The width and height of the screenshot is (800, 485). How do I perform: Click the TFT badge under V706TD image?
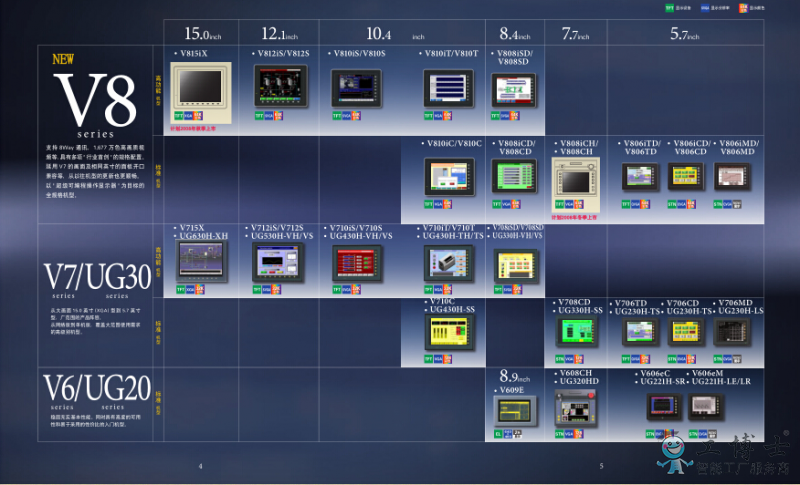pos(626,359)
